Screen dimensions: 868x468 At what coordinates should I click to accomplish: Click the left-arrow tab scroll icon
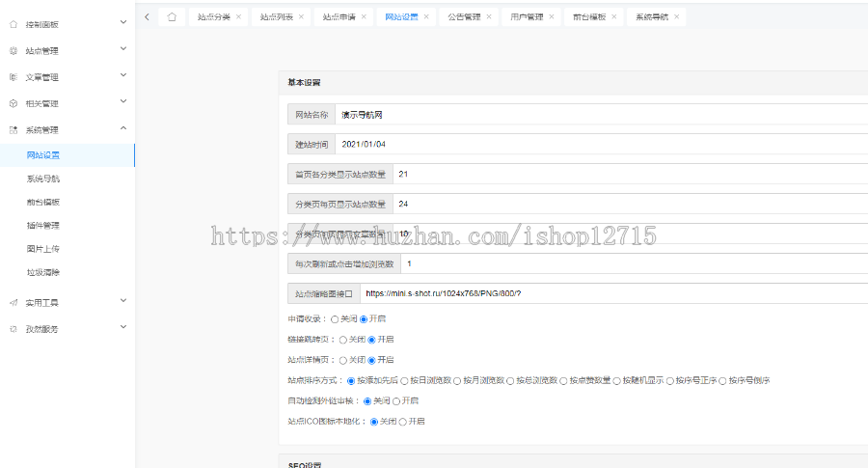[147, 17]
